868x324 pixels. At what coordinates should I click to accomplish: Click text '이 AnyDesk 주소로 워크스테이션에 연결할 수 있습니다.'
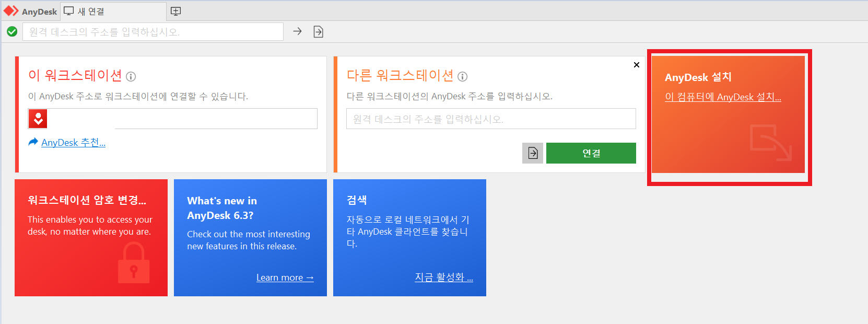click(x=138, y=96)
